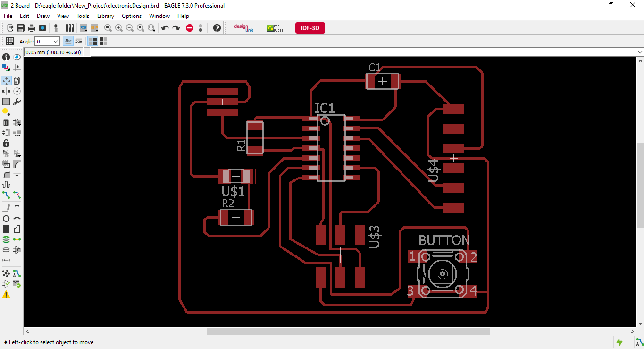Click the Save floppy disk icon
The height and width of the screenshot is (349, 644).
pyautogui.click(x=21, y=28)
